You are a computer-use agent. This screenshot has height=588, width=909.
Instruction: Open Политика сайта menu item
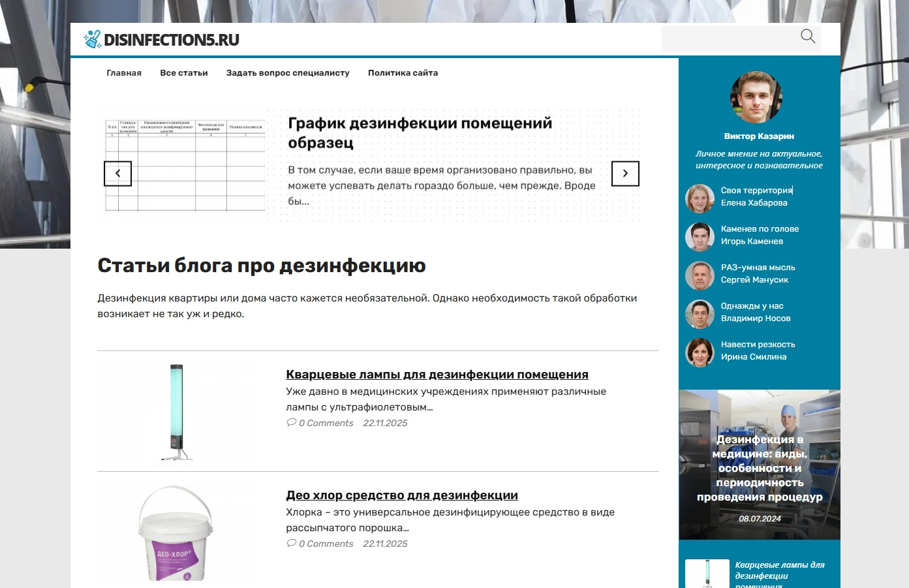click(x=403, y=73)
